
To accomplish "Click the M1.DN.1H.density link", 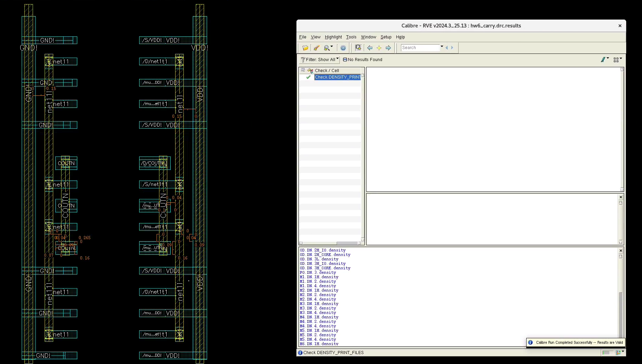I will click(319, 277).
